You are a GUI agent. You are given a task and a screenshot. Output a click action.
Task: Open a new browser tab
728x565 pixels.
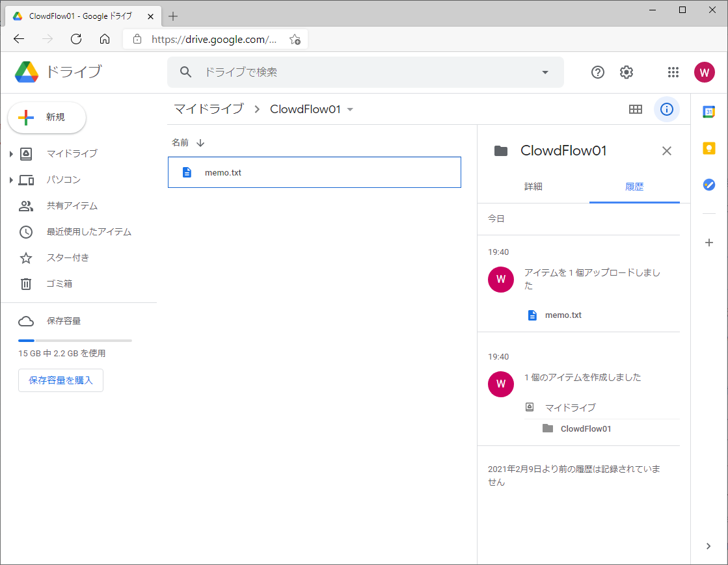click(x=173, y=16)
